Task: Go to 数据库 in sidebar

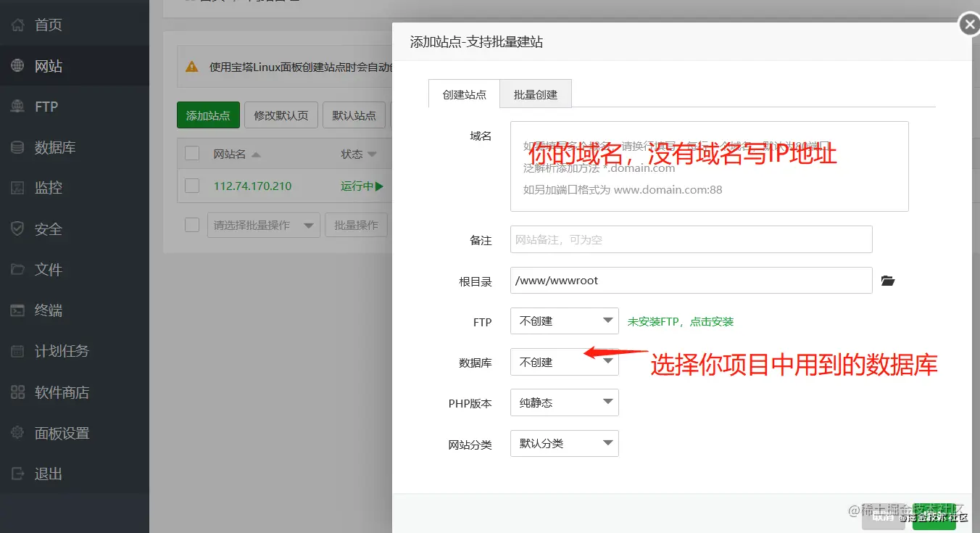Action: point(55,147)
